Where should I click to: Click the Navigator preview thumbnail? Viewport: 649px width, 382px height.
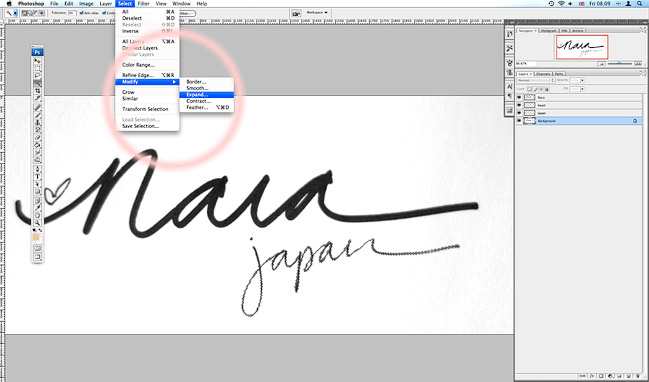coord(582,47)
